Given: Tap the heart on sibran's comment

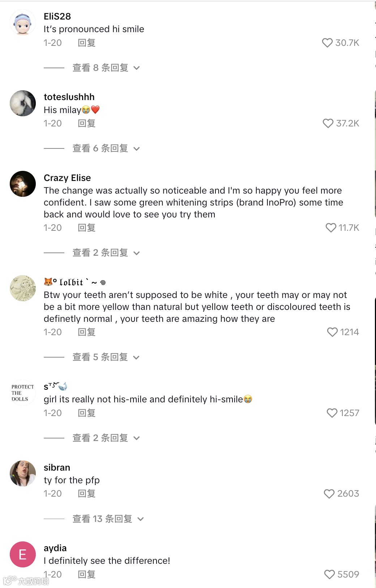Looking at the screenshot, I should click(x=329, y=494).
